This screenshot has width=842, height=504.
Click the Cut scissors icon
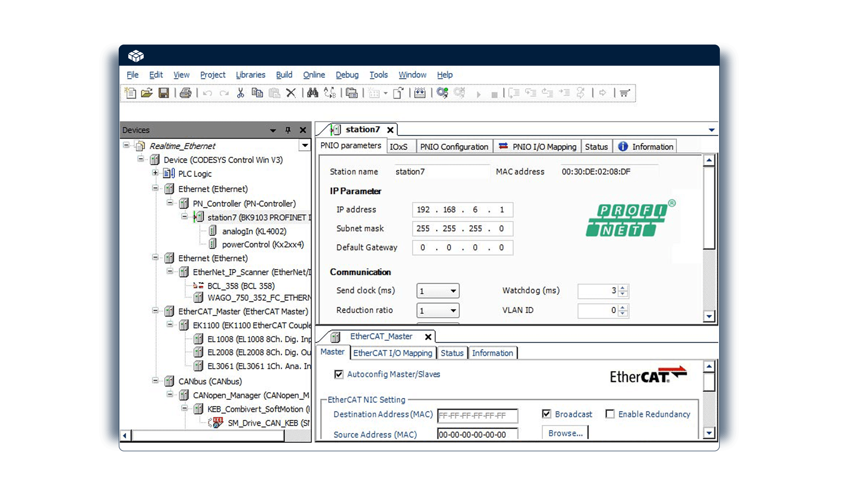coord(240,93)
